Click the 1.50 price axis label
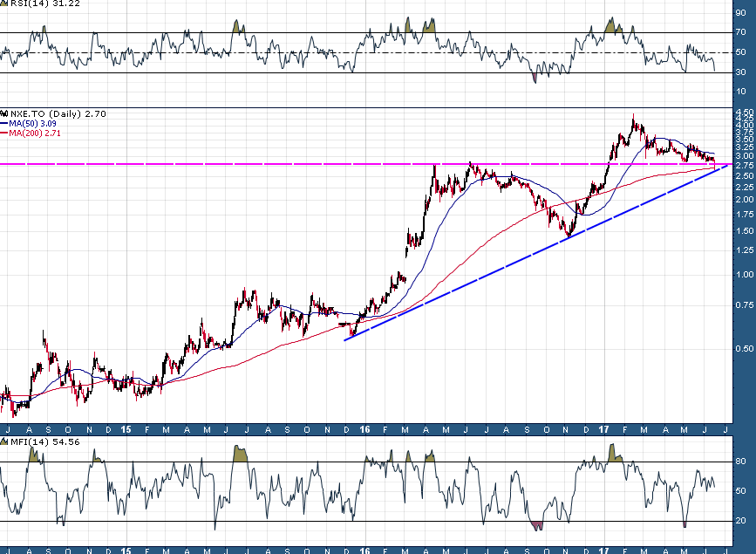756x554 pixels. click(x=745, y=231)
